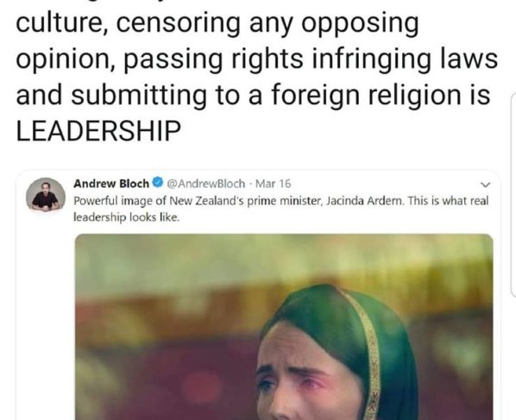Expand the quoted tweet's chevron menu
Image resolution: width=516 pixels, height=420 pixels.
[x=486, y=185]
